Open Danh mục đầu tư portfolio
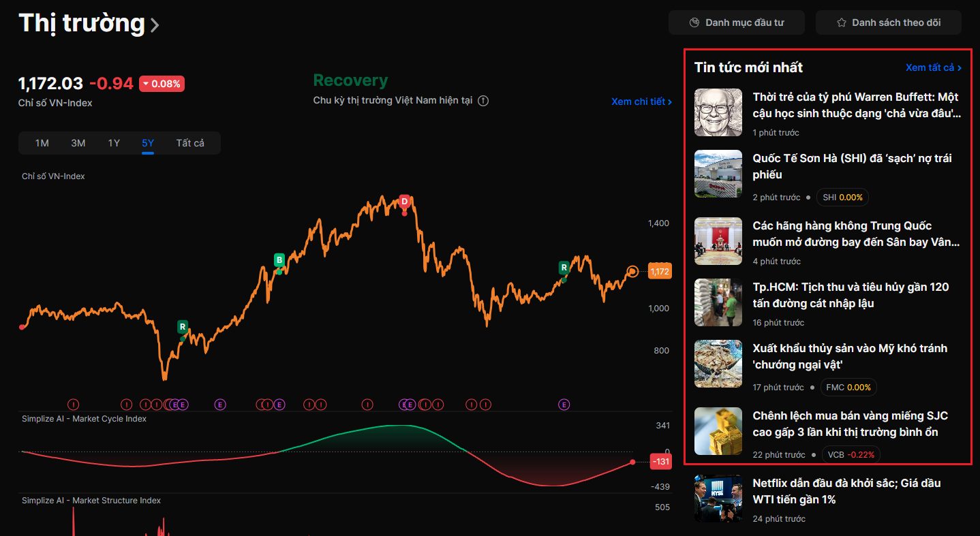Image resolution: width=980 pixels, height=536 pixels. pos(737,22)
